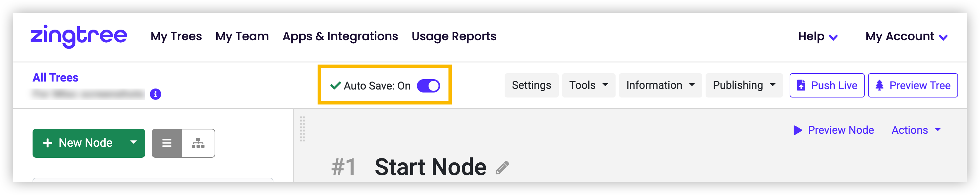980x195 pixels.
Task: Click the blue tree info icon
Action: coord(155,94)
